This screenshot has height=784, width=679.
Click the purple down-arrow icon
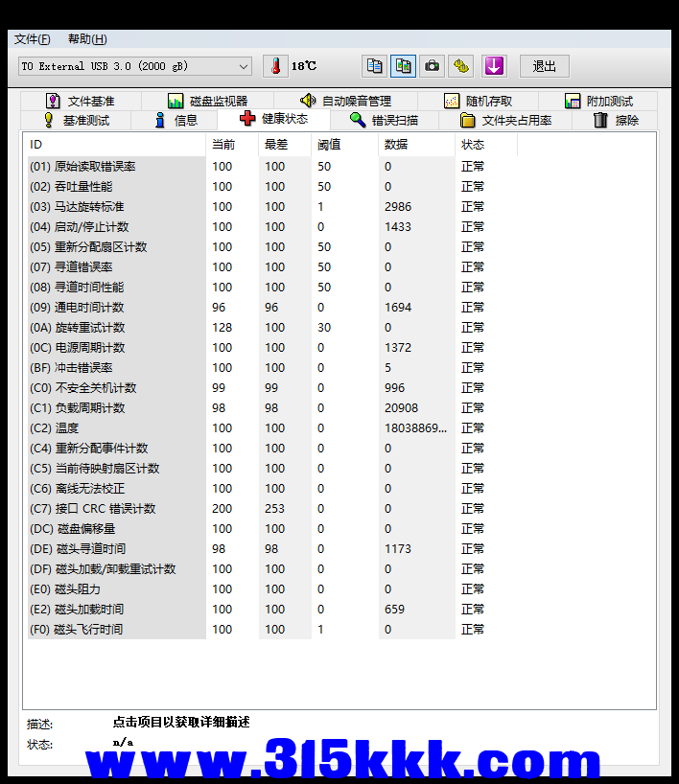(494, 66)
